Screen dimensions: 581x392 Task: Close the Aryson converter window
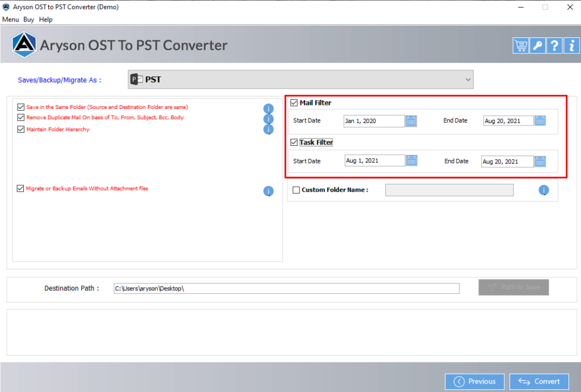[570, 7]
